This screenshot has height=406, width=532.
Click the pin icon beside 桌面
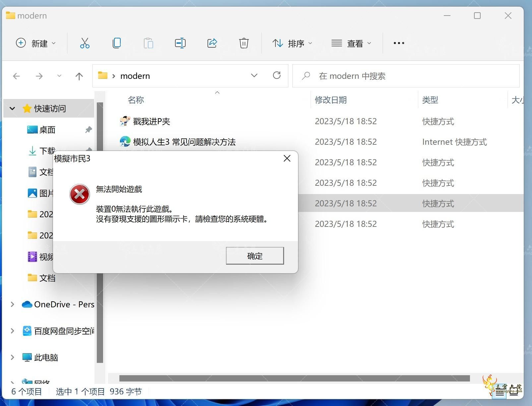[88, 130]
